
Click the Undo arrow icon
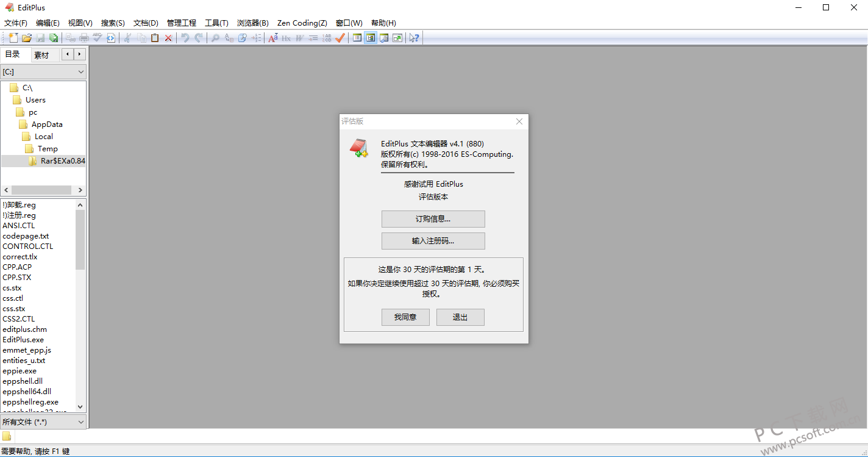tap(185, 38)
